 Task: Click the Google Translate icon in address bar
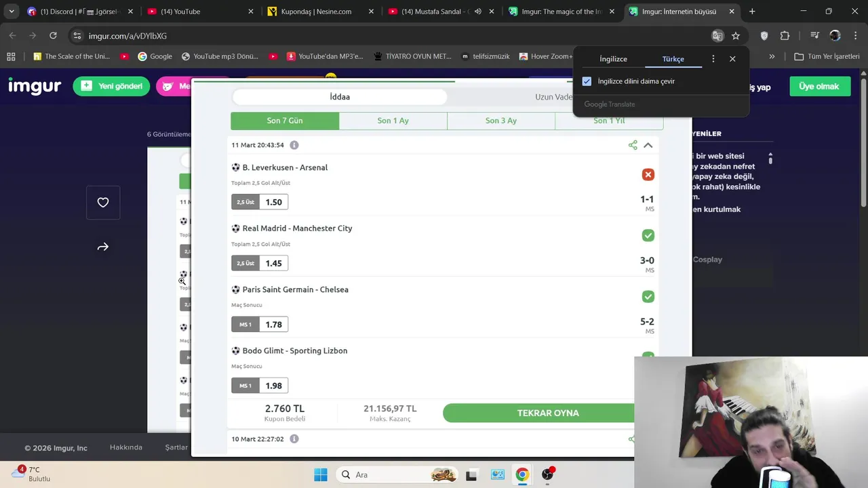click(717, 36)
